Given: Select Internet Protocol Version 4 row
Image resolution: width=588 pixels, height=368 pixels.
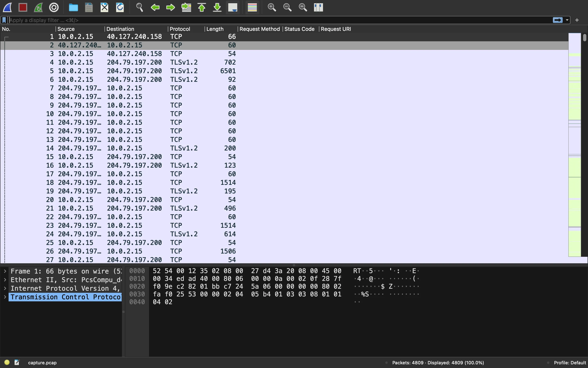Looking at the screenshot, I should pyautogui.click(x=65, y=288).
